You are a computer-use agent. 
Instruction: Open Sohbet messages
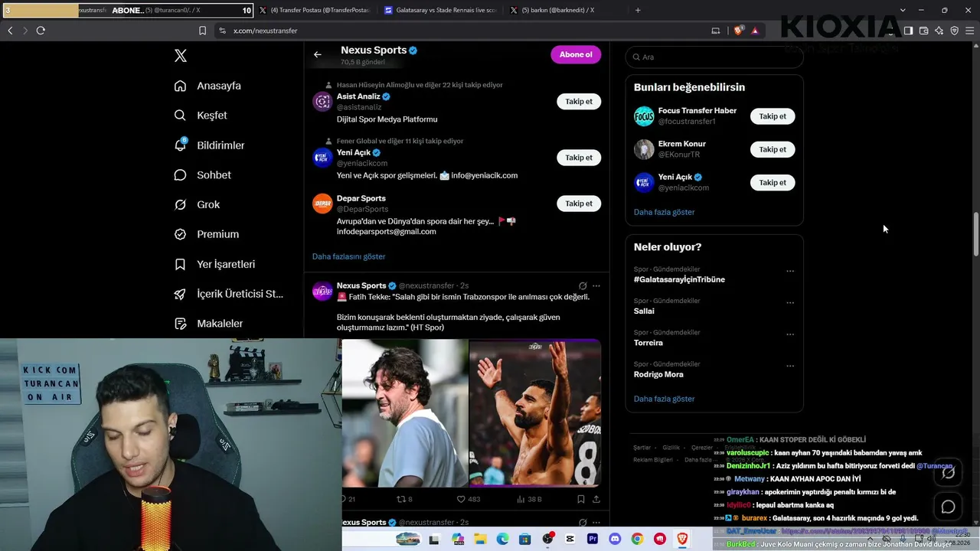click(203, 175)
